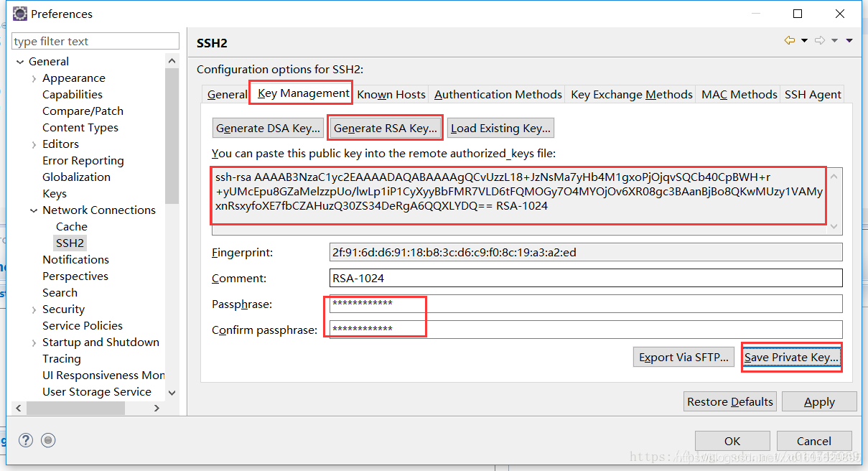This screenshot has width=868, height=471.
Task: Collapse the General tree node
Action: click(x=20, y=62)
